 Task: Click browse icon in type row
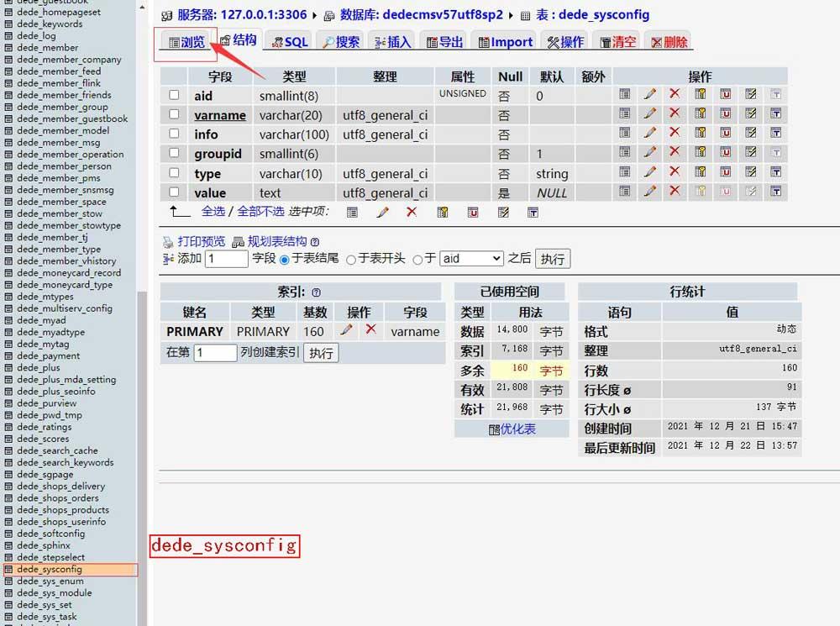click(x=625, y=172)
